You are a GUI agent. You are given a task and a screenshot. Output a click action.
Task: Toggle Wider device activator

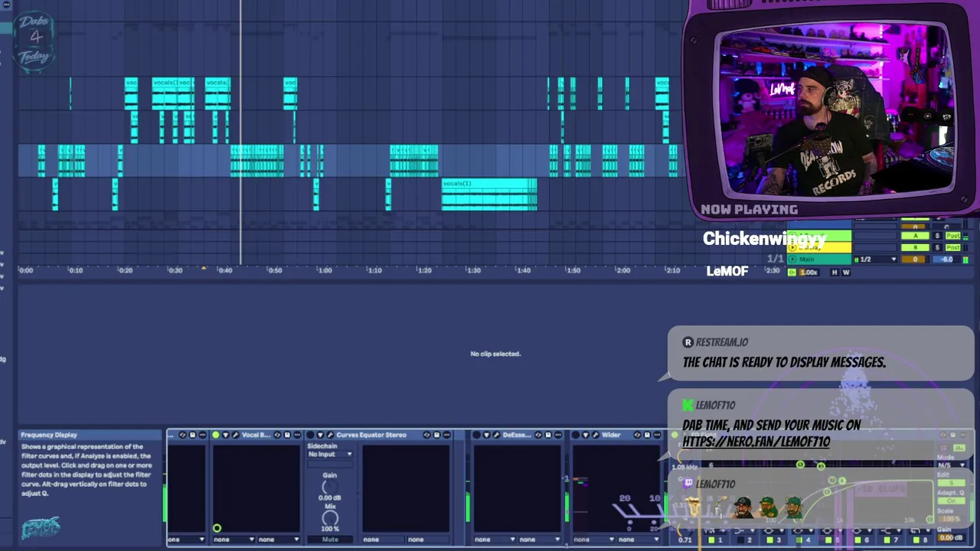[x=576, y=435]
